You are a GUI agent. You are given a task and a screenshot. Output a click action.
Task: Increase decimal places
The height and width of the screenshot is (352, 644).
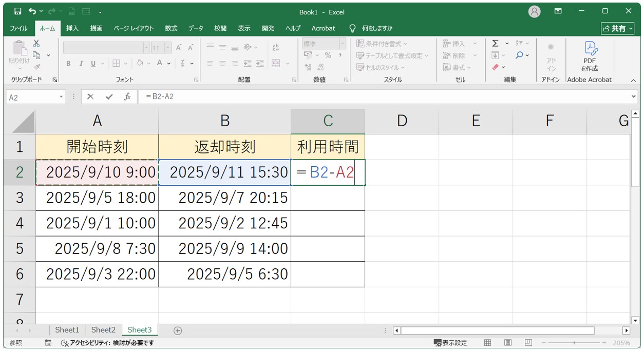pyautogui.click(x=308, y=67)
